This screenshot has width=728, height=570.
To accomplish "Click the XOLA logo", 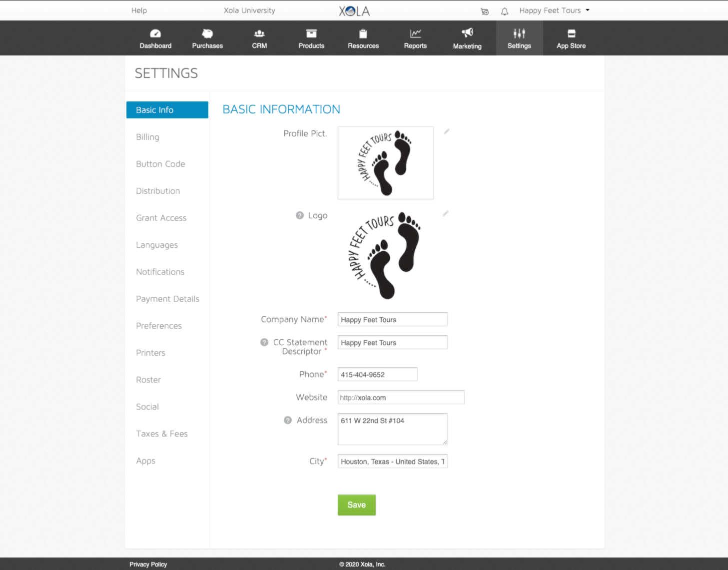I will (354, 11).
